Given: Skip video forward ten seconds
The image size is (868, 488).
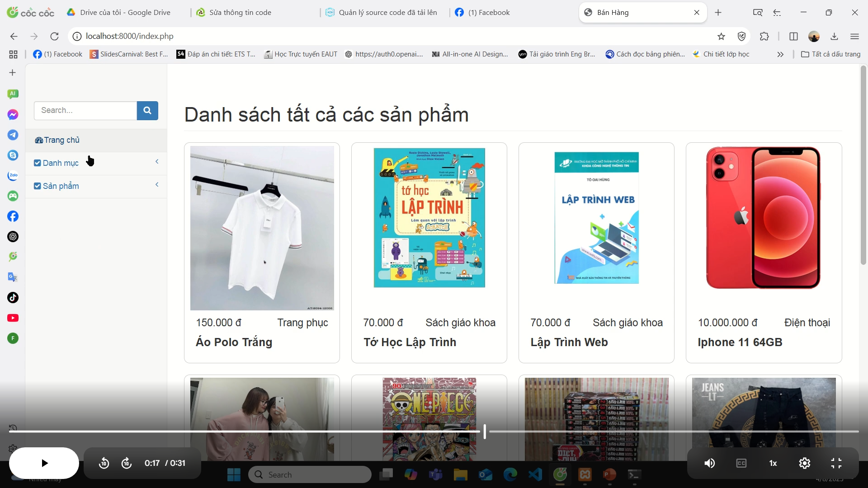Looking at the screenshot, I should coord(127,463).
